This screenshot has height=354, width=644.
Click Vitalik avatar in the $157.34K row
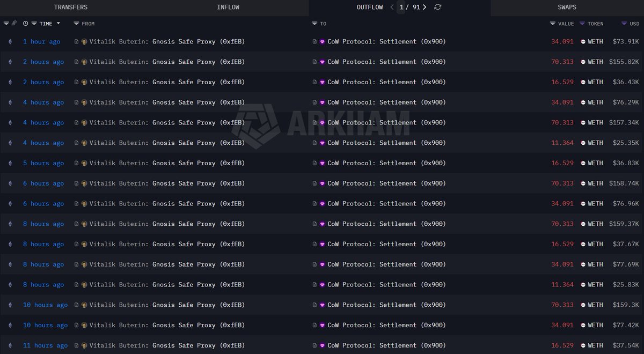coord(84,123)
